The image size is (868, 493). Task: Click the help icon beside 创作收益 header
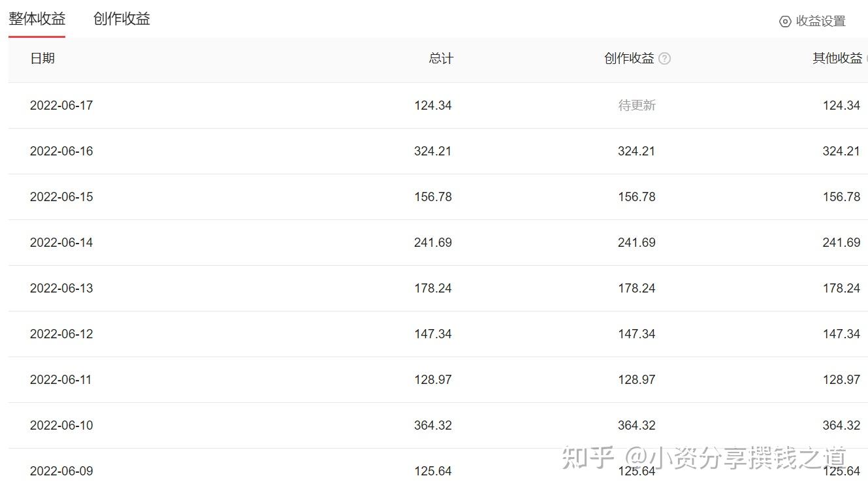pos(664,59)
